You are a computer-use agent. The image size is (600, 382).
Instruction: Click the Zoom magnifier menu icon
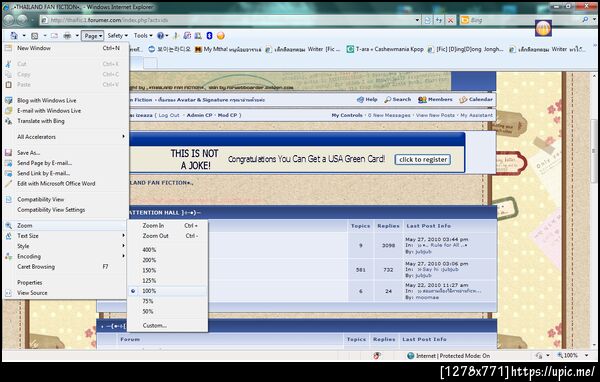(8, 225)
